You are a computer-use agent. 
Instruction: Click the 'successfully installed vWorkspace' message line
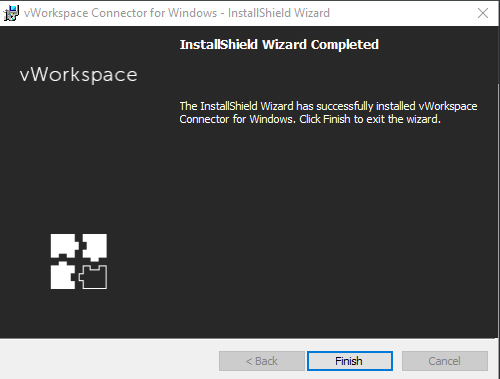(328, 106)
